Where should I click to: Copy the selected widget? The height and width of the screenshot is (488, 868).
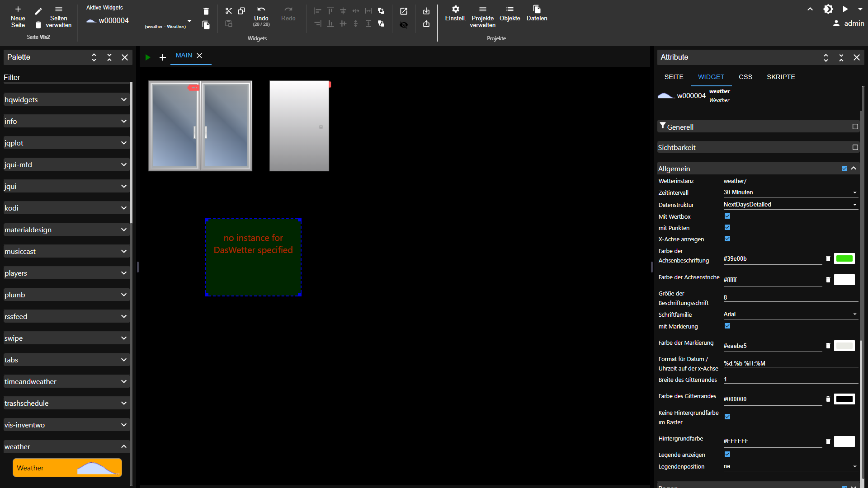[x=241, y=11]
